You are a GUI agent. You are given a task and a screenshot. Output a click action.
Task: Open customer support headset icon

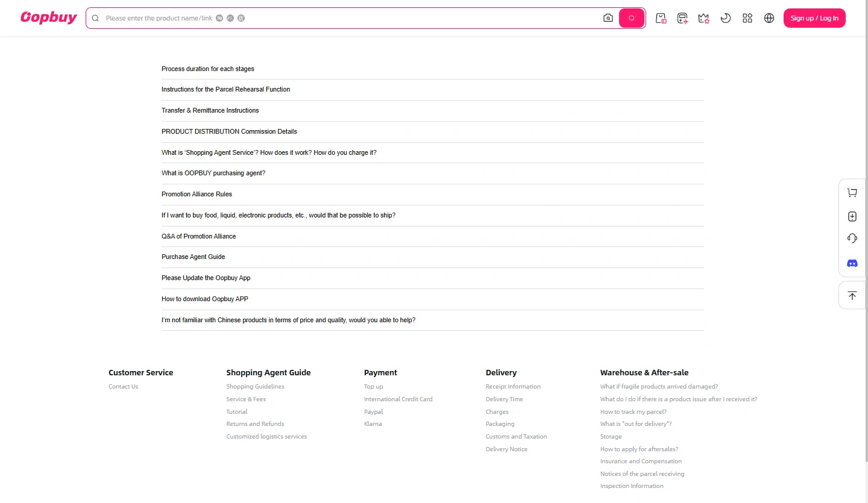tap(852, 238)
